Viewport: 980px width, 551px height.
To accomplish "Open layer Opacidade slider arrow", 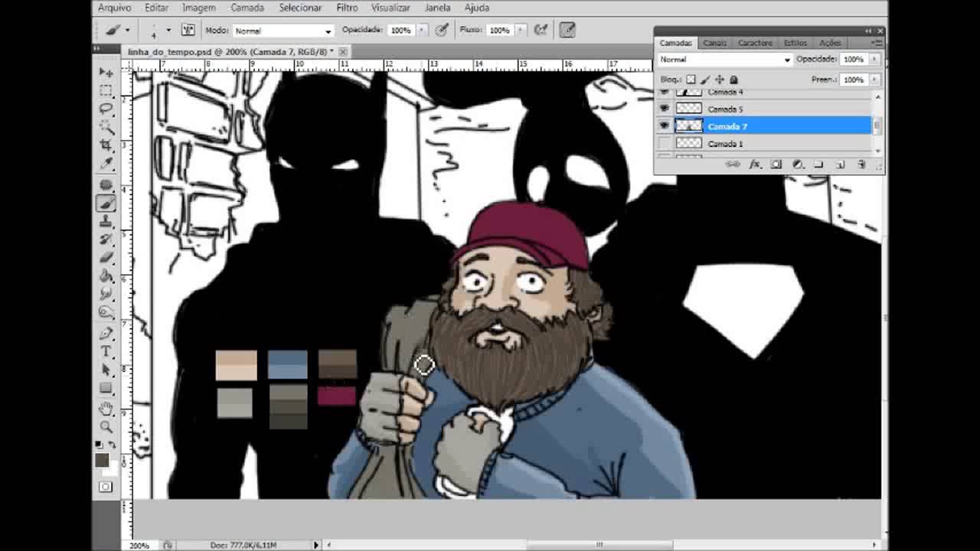I will click(874, 59).
